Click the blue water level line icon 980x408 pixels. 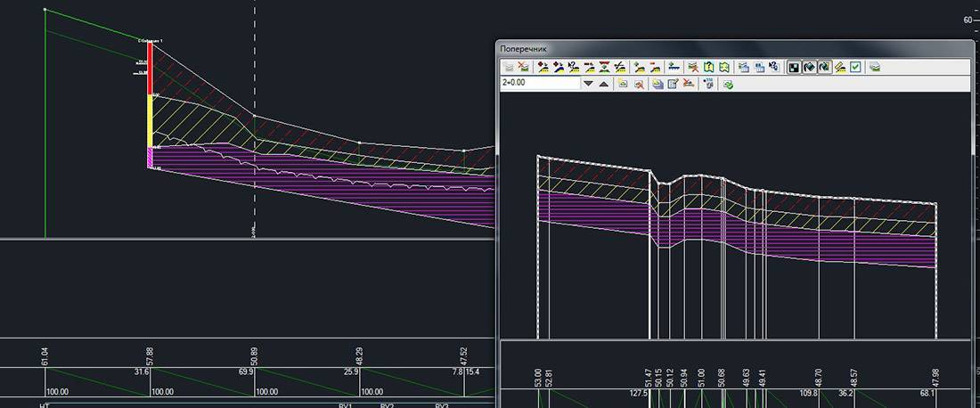674,67
